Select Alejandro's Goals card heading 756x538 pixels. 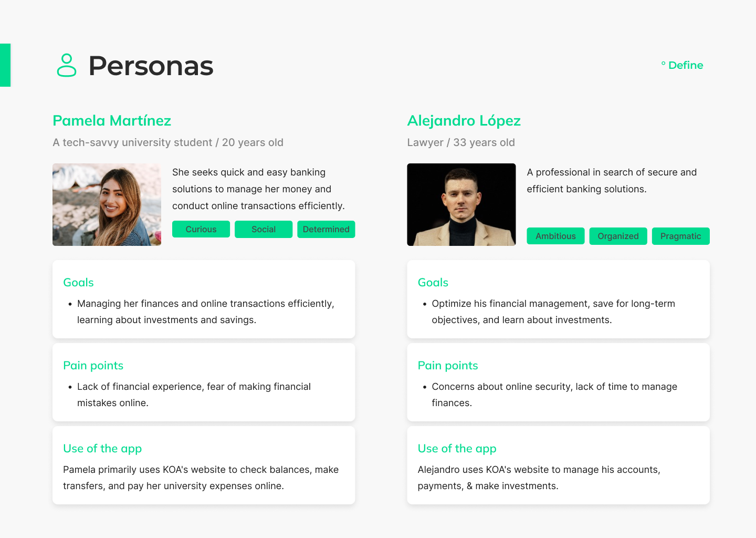tap(433, 283)
